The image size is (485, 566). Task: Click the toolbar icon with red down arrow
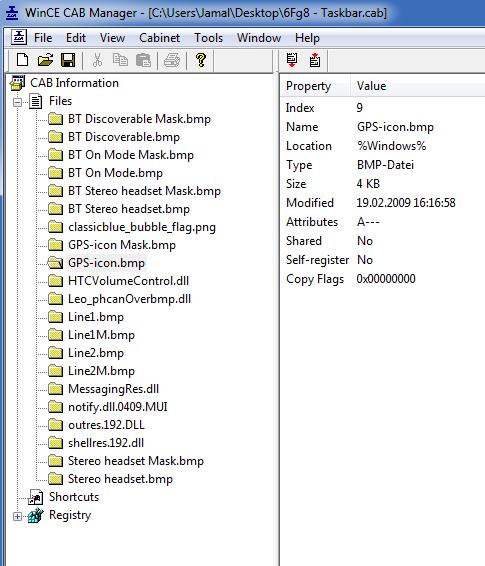[292, 60]
